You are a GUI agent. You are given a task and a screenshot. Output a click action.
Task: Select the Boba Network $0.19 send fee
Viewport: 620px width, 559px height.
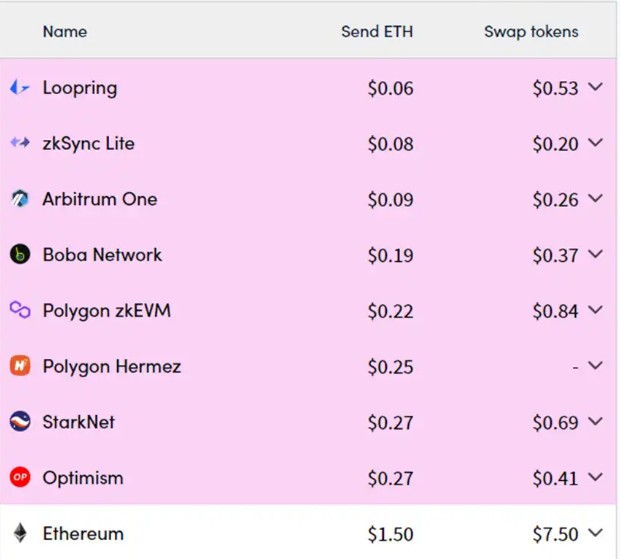(x=391, y=255)
